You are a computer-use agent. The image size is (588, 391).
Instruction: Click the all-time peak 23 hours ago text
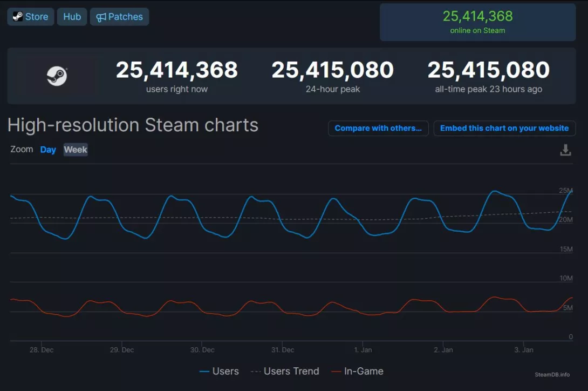tap(488, 90)
